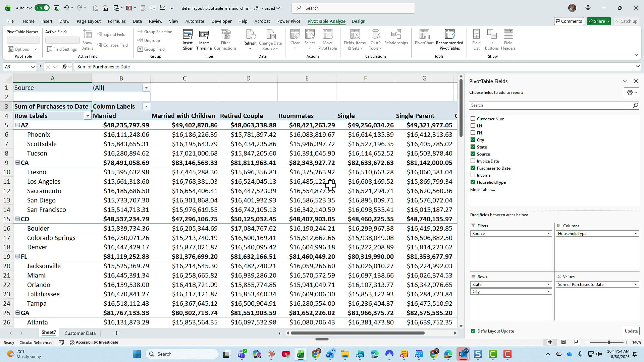Open PivotTable Fields tools gear
Image resolution: width=644 pixels, height=362 pixels.
point(631,92)
